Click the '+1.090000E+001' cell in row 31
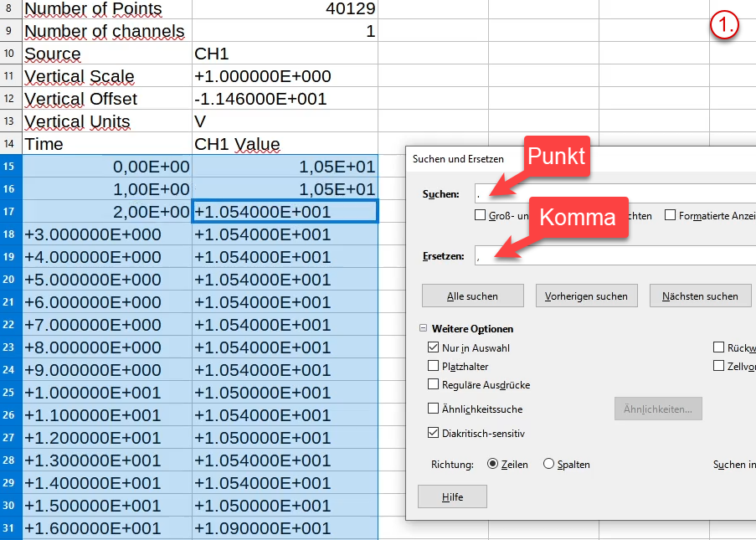Image resolution: width=756 pixels, height=540 pixels. [285, 528]
